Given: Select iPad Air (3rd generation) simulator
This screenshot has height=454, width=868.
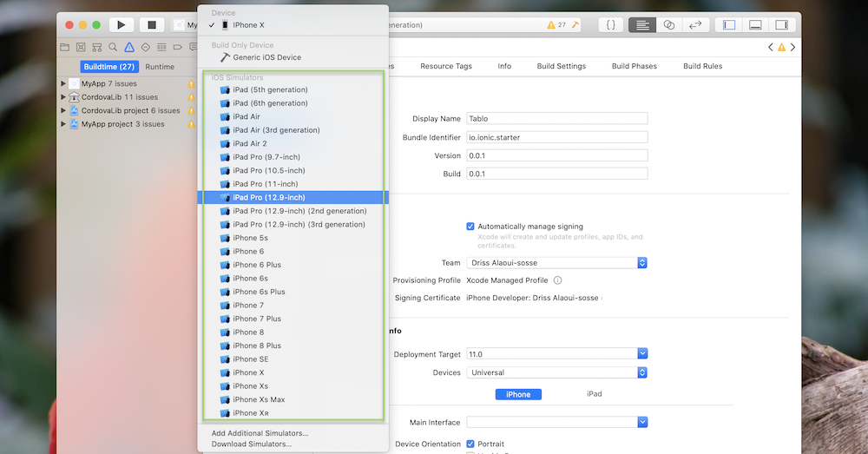Looking at the screenshot, I should click(x=293, y=130).
